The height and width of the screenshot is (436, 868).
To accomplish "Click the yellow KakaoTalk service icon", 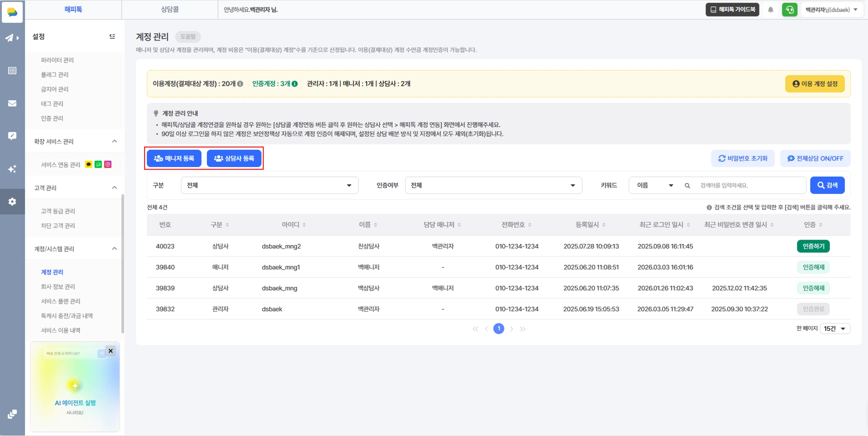I will click(x=89, y=165).
